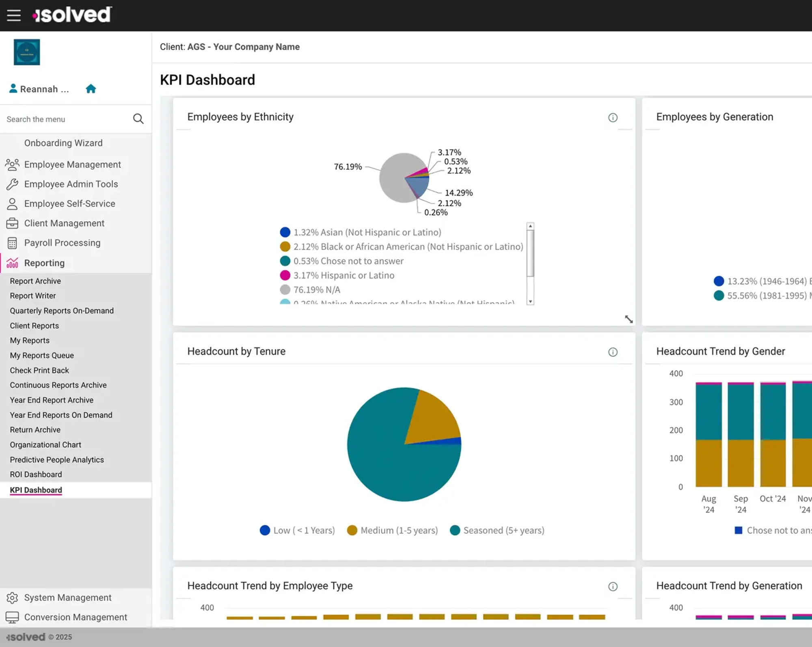Click the home icon beside Reannah
Viewport: 812px width, 647px height.
tap(91, 88)
